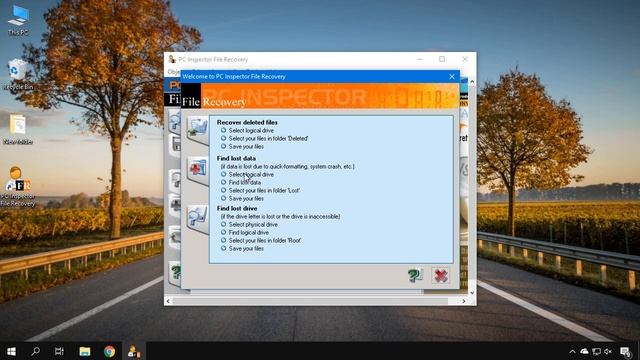Click the red X cancel icon in dialog
This screenshot has height=360, width=640.
pyautogui.click(x=441, y=276)
